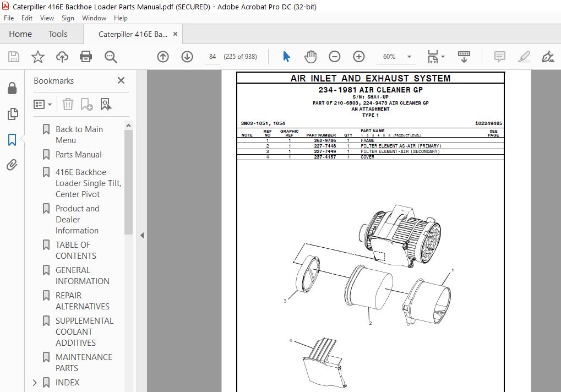
Task: Add a new bookmark
Action: [x=86, y=104]
